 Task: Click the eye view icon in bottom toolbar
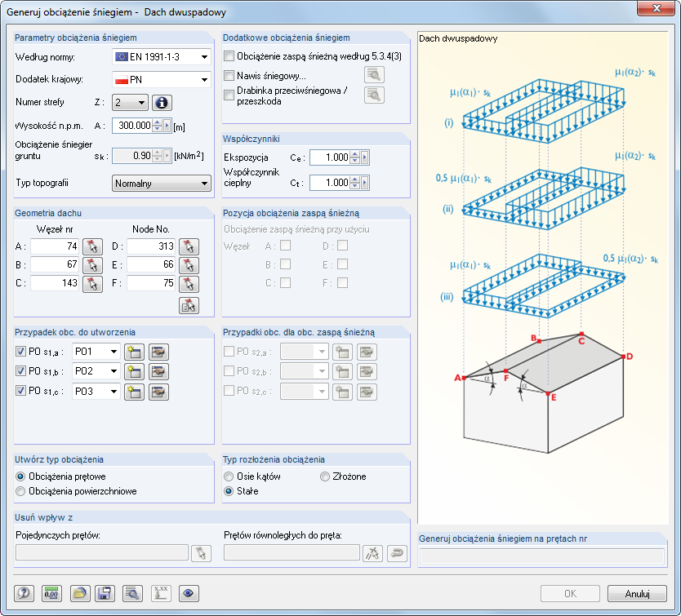(x=189, y=593)
